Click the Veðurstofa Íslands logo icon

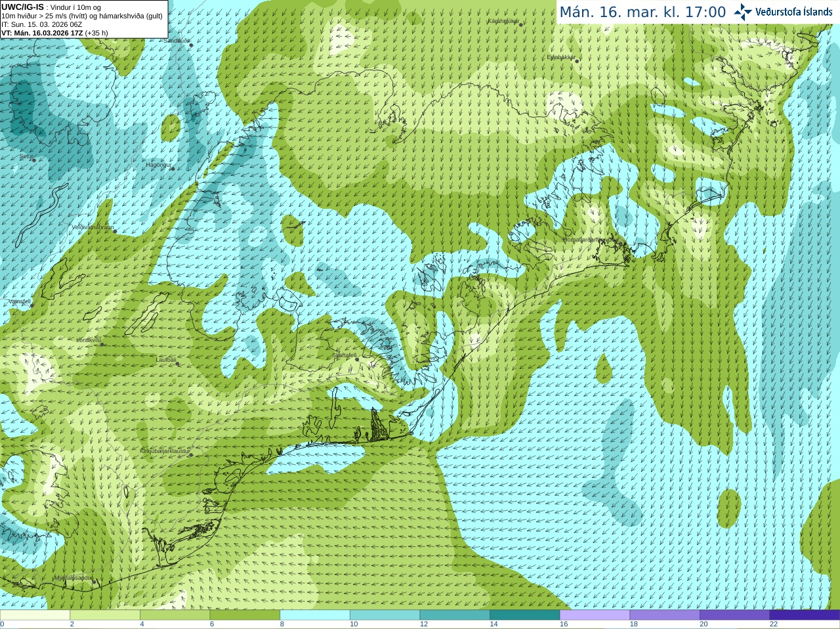coord(742,12)
